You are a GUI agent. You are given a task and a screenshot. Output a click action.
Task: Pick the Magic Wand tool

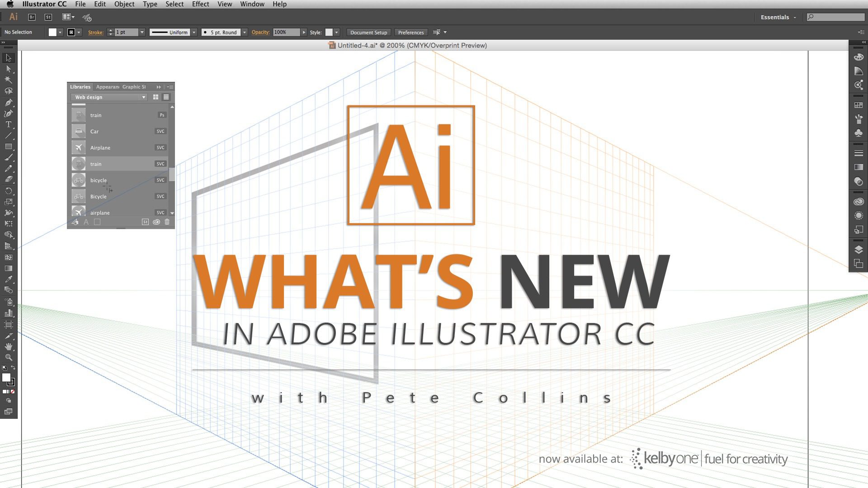[8, 80]
